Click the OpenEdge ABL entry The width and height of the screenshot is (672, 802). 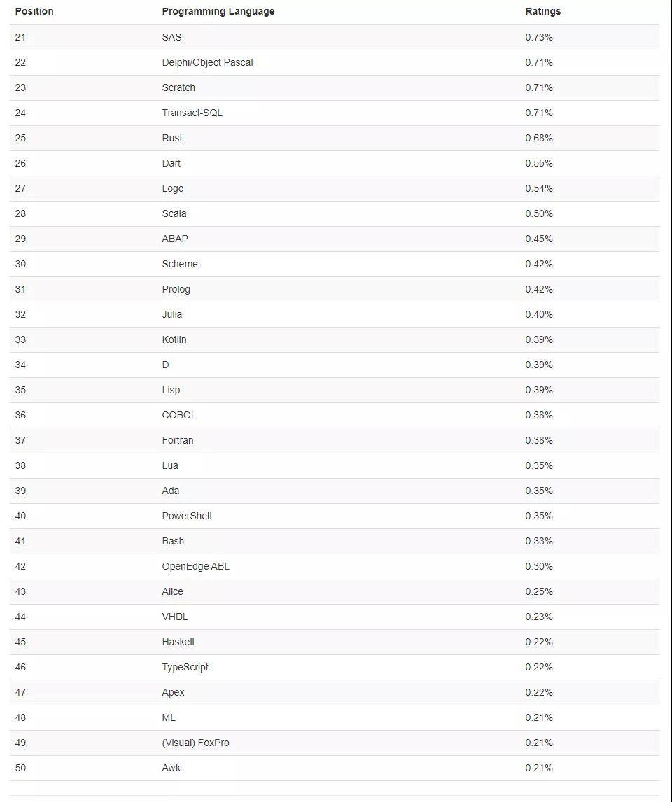pyautogui.click(x=195, y=566)
